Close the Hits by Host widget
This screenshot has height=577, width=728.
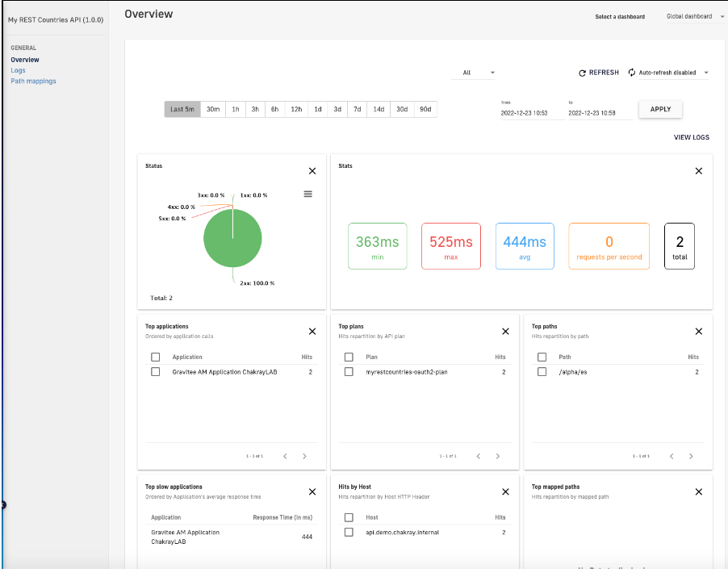pyautogui.click(x=505, y=491)
